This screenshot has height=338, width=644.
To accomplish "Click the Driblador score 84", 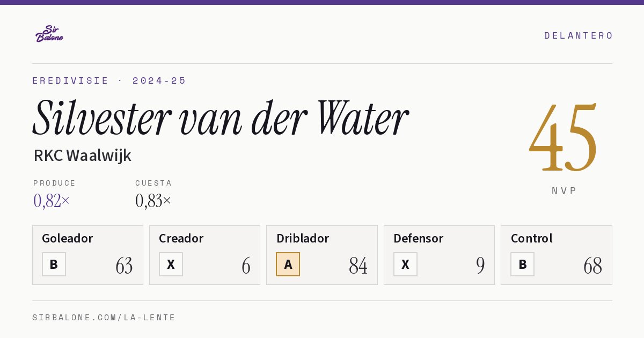I will click(x=358, y=266).
